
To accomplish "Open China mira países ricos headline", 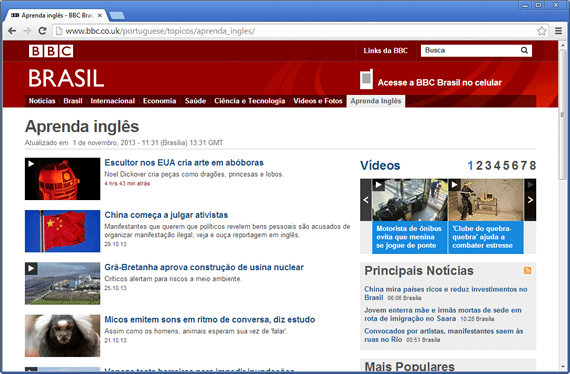I will pyautogui.click(x=446, y=293).
